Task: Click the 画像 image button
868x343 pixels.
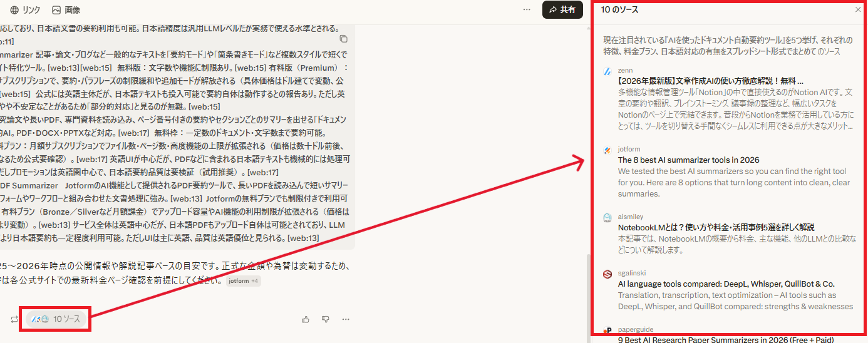Action: [66, 10]
